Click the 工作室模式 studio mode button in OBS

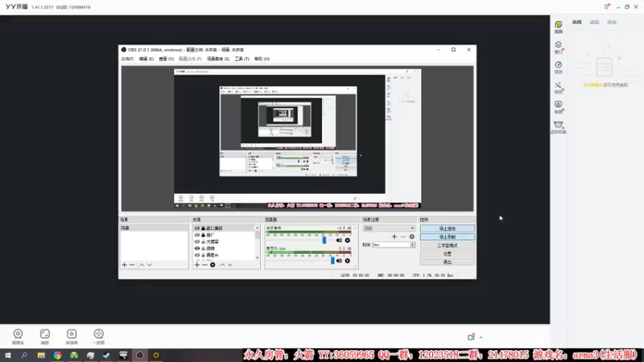pyautogui.click(x=448, y=245)
